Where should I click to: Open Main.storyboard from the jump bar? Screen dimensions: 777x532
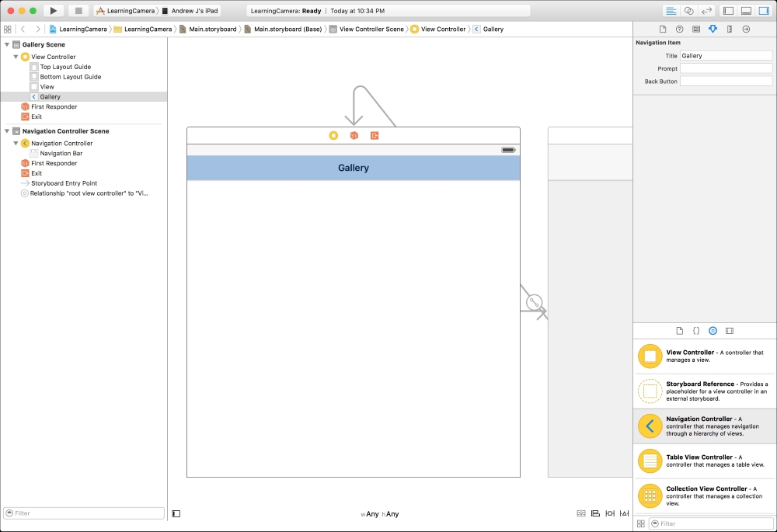point(210,29)
